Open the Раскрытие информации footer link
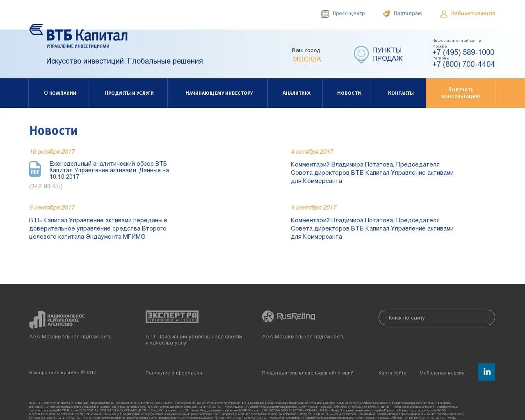 pos(174,373)
